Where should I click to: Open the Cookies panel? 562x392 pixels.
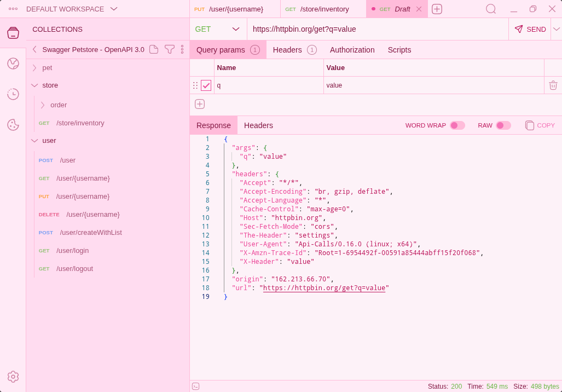13,124
